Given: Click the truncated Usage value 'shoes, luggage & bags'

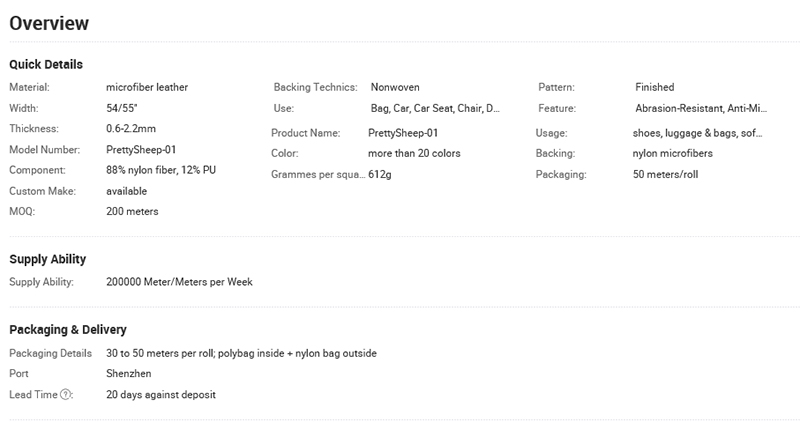Looking at the screenshot, I should 697,133.
